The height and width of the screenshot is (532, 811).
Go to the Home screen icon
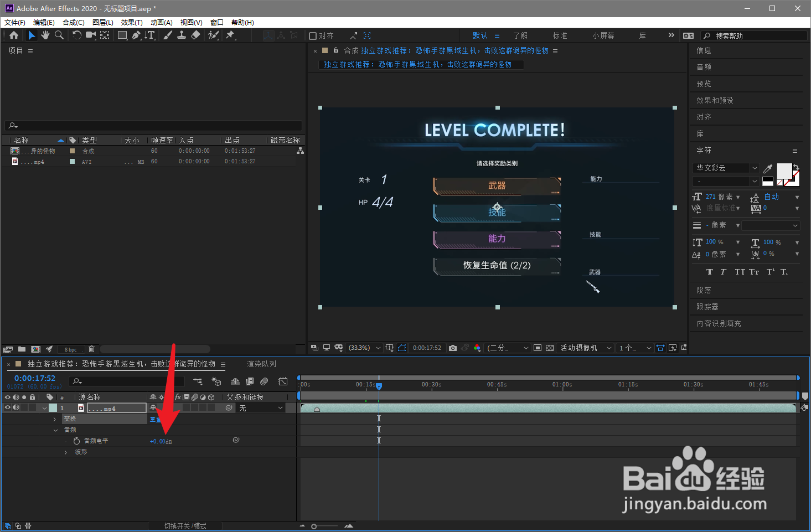[14, 35]
